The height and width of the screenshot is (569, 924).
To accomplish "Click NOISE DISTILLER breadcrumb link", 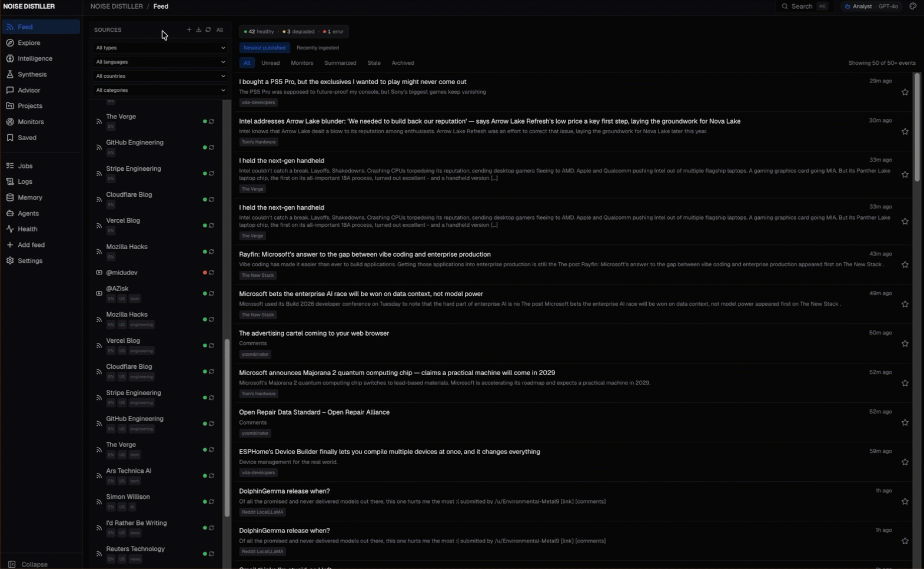I will coord(117,6).
